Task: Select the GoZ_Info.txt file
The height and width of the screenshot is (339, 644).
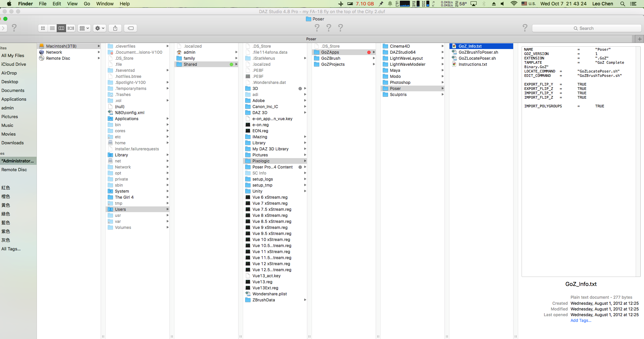Action: pos(481,46)
